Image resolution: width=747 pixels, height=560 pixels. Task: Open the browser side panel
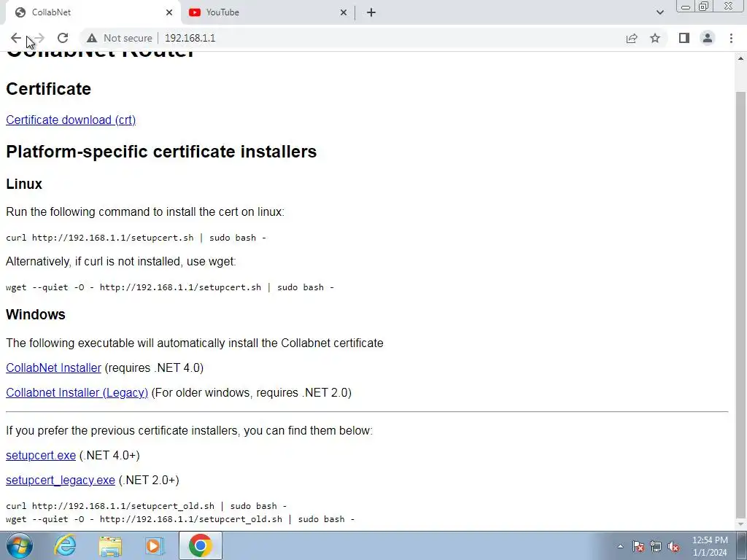pyautogui.click(x=684, y=38)
